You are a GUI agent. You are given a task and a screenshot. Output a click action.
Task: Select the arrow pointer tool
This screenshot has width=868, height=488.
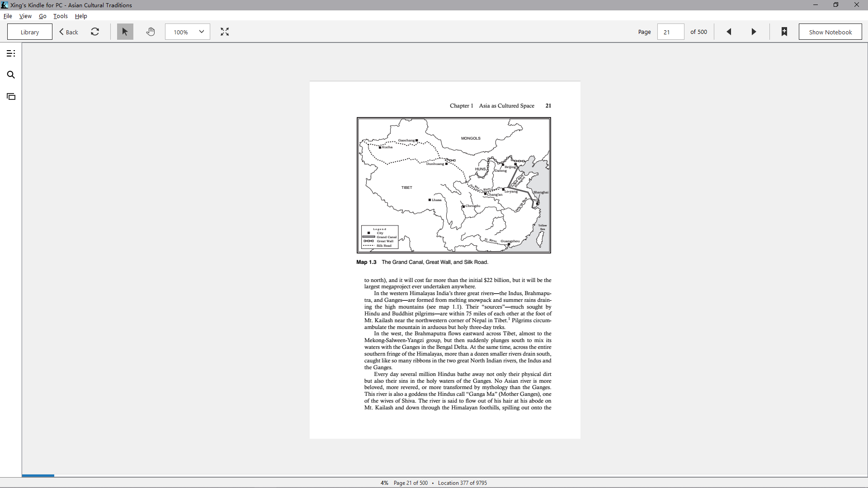point(125,32)
